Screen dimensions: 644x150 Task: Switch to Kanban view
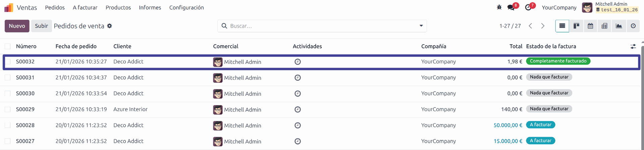(576, 26)
